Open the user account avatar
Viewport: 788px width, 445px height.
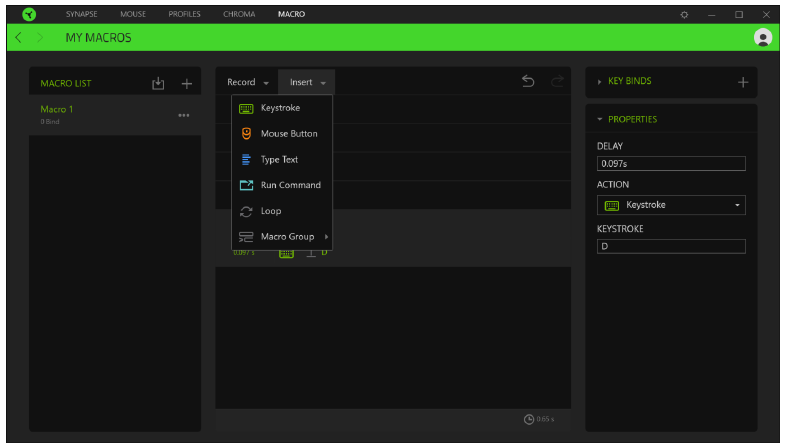click(763, 38)
